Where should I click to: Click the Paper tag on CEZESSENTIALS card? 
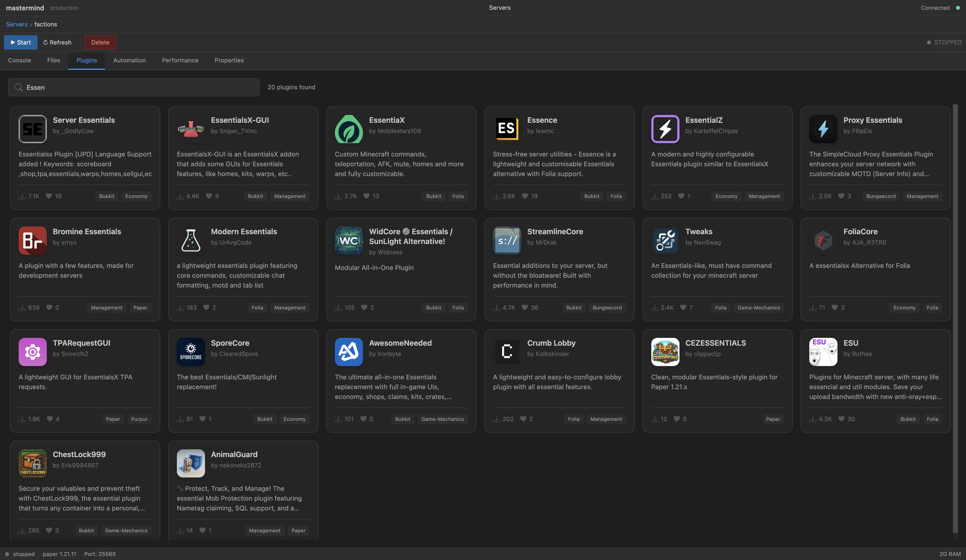773,419
